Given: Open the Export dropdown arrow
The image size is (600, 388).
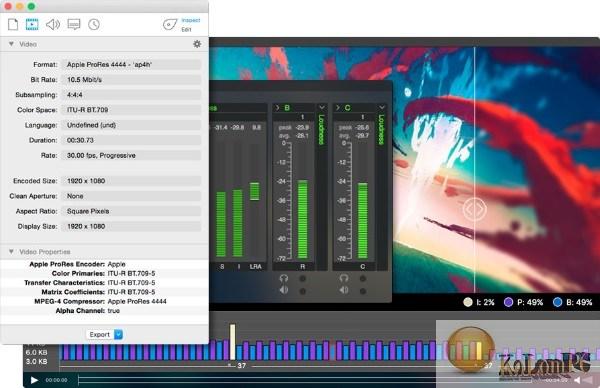Looking at the screenshot, I should point(119,334).
